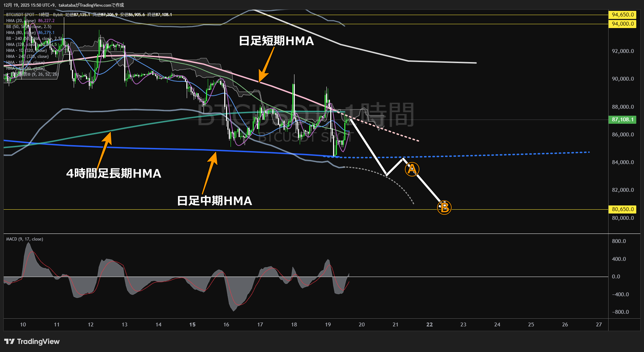
Task: Click the 92,000.0 price axis value
Action: click(623, 51)
